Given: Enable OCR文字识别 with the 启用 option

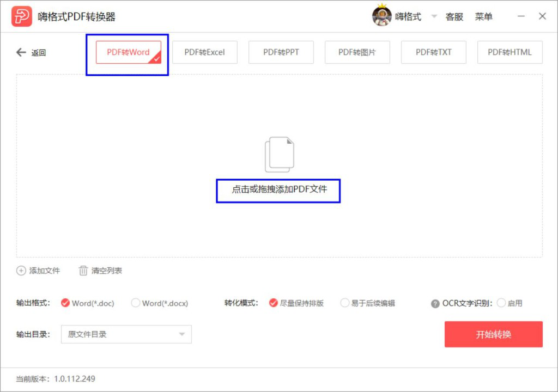Looking at the screenshot, I should pos(510,303).
